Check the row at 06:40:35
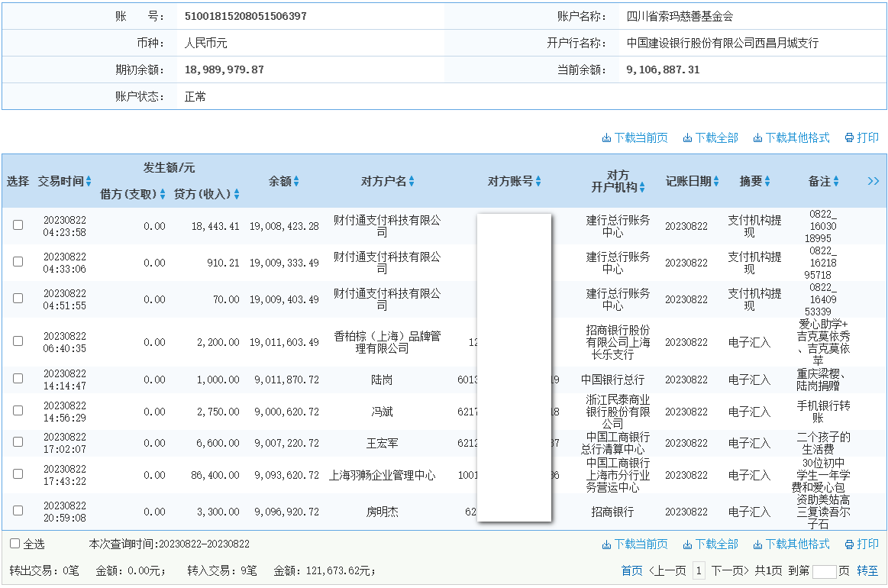Image resolution: width=888 pixels, height=588 pixels. [x=18, y=341]
